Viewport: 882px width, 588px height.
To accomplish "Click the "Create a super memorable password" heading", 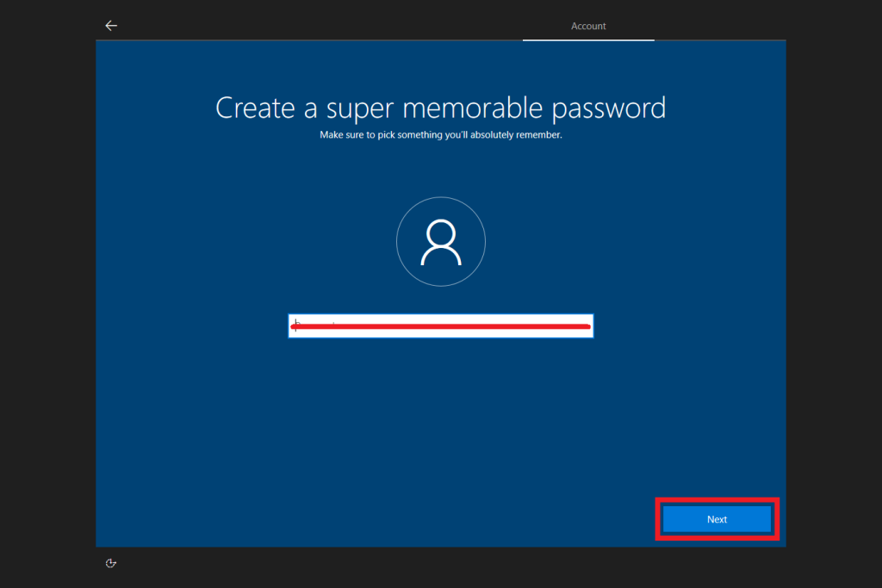I will click(x=440, y=108).
